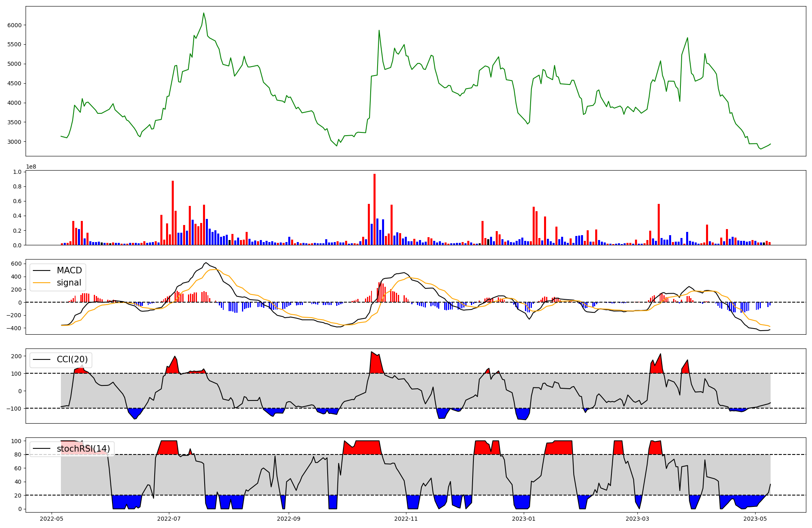Select the 2023-01 date tick label

pos(524,519)
